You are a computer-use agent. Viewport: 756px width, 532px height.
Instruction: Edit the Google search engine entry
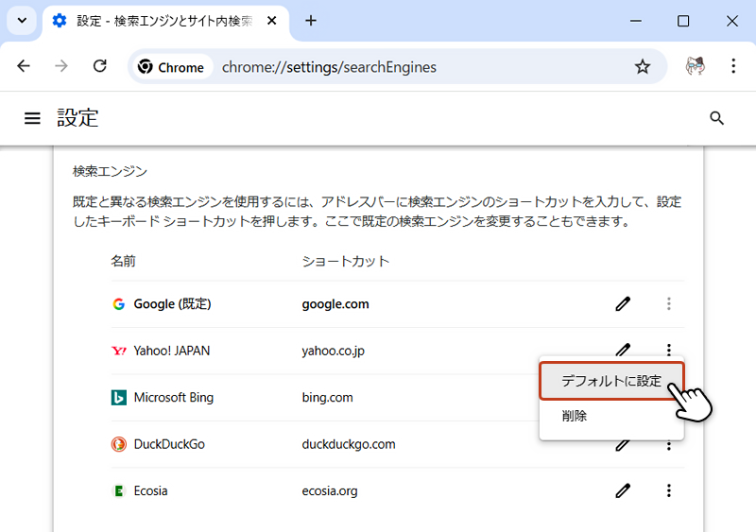(x=623, y=304)
